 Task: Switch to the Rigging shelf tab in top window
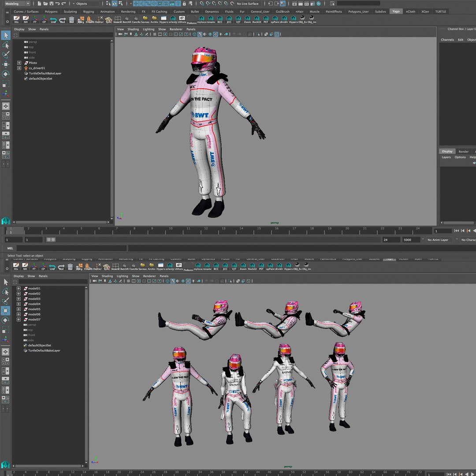coord(88,11)
